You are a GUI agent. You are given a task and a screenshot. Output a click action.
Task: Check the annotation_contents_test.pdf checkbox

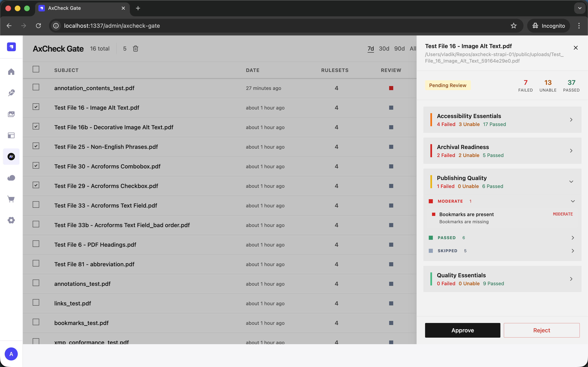(x=36, y=87)
